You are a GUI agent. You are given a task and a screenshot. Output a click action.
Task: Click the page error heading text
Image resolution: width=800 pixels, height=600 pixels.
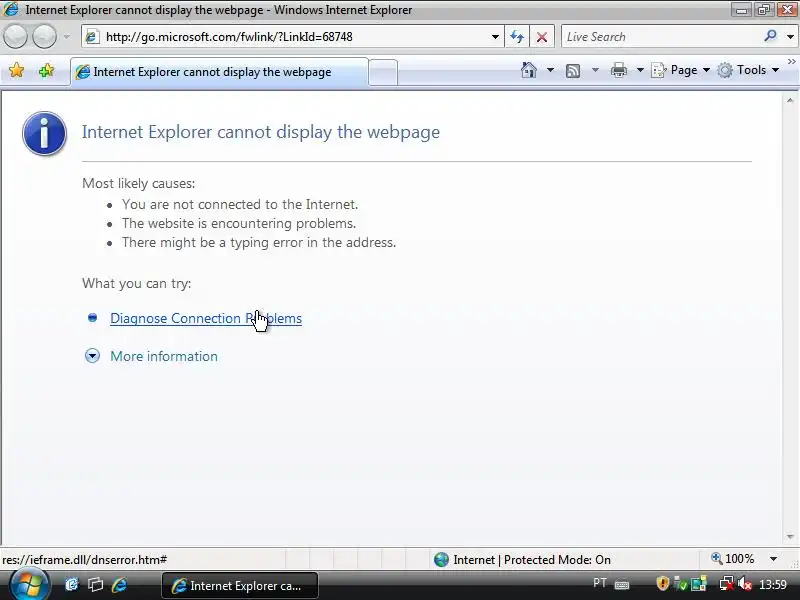click(x=261, y=132)
